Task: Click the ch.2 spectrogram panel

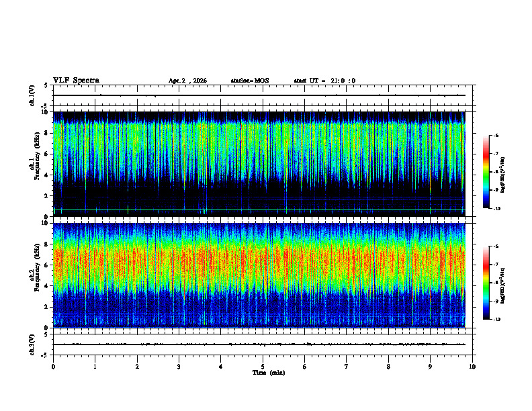Action: point(259,275)
